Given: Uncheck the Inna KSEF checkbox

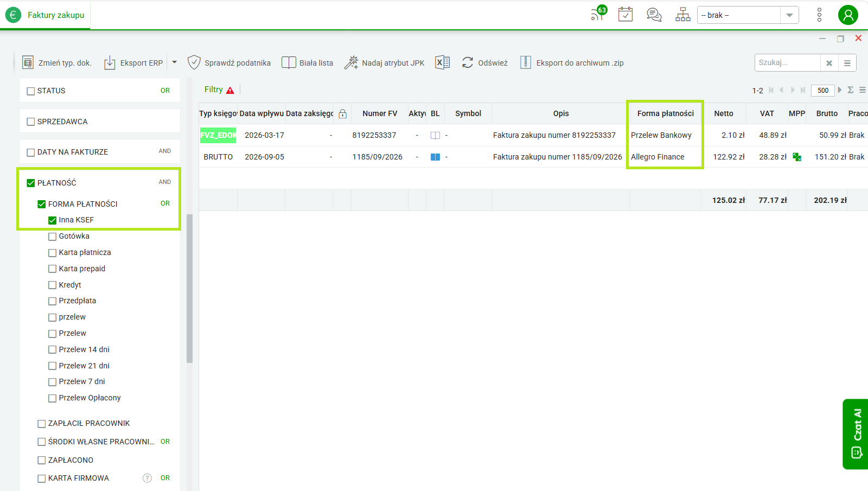Looking at the screenshot, I should point(52,220).
